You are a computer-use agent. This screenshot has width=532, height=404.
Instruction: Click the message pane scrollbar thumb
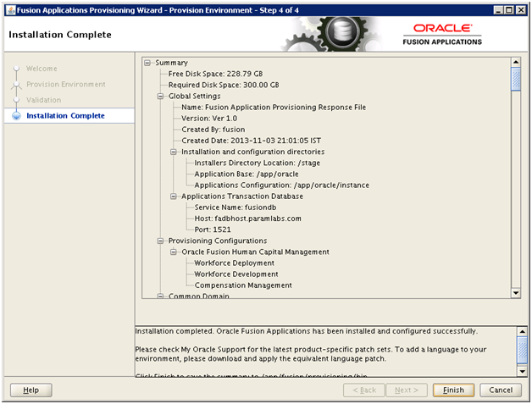(x=522, y=350)
